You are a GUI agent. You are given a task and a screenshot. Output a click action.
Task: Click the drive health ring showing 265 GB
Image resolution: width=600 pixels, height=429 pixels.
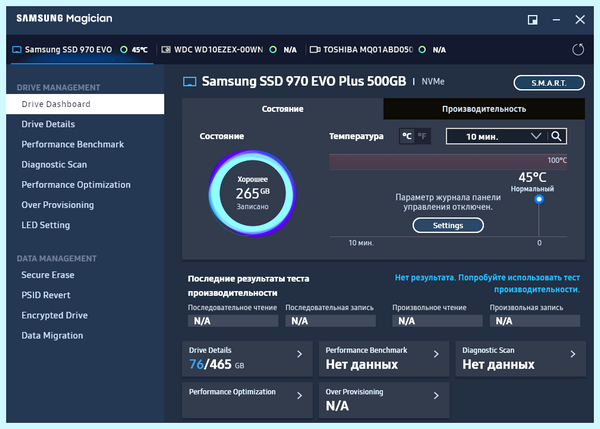pyautogui.click(x=253, y=193)
